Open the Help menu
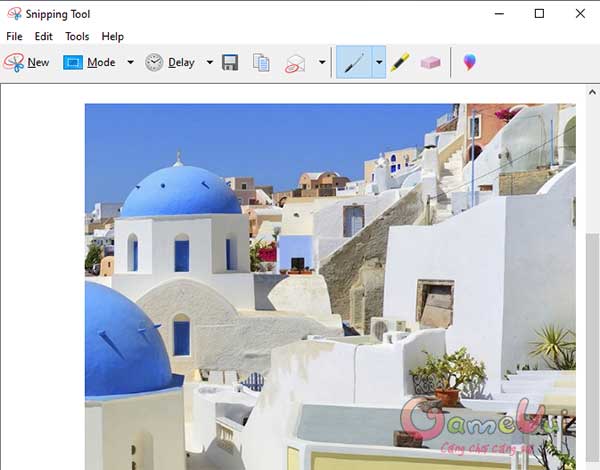 [x=112, y=36]
